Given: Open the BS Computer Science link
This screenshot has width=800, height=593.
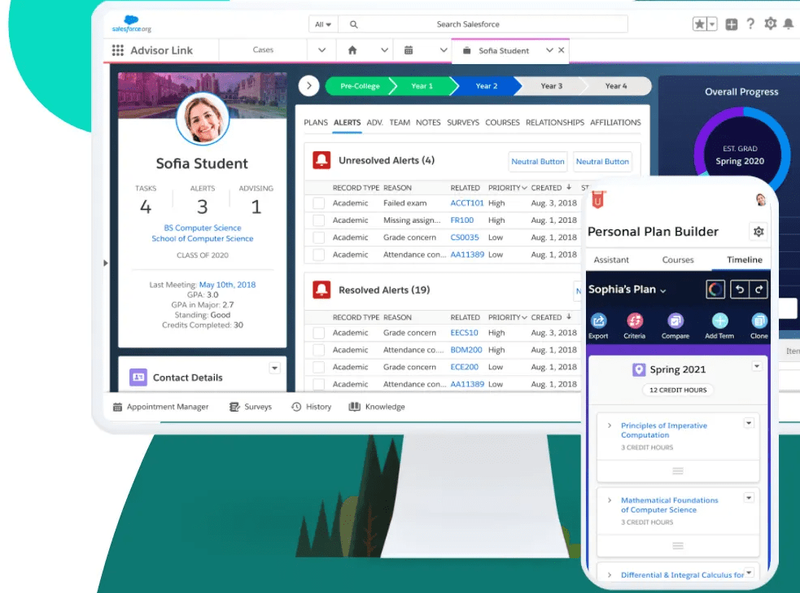Looking at the screenshot, I should tap(203, 228).
